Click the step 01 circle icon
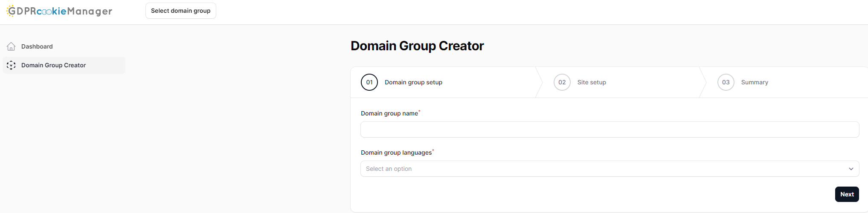Viewport: 868px width, 213px height. 369,82
